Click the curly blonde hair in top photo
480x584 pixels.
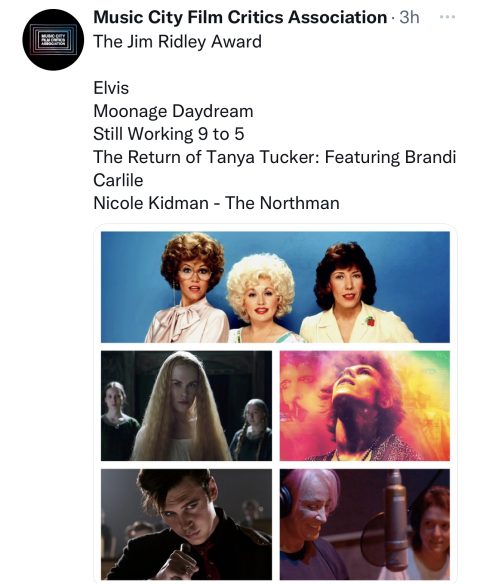click(261, 276)
